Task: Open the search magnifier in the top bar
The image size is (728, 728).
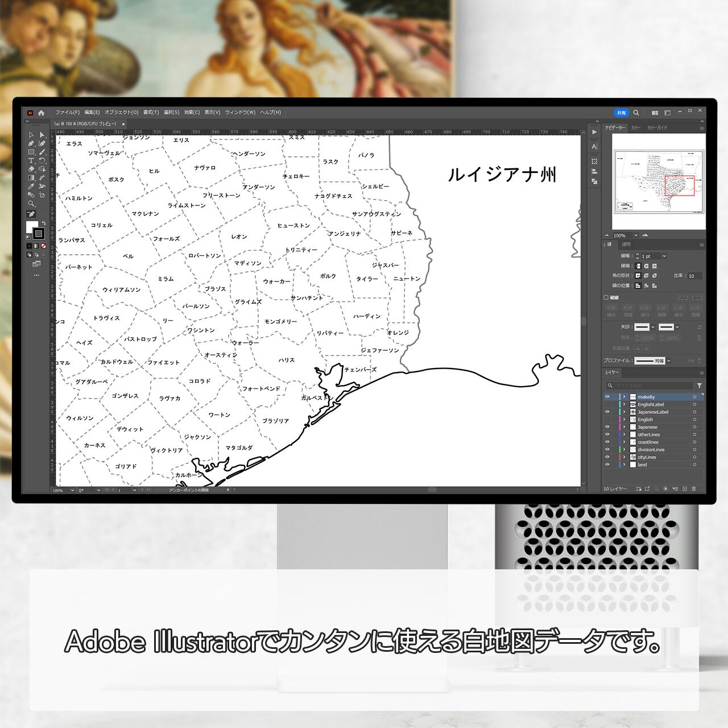Action: click(636, 113)
